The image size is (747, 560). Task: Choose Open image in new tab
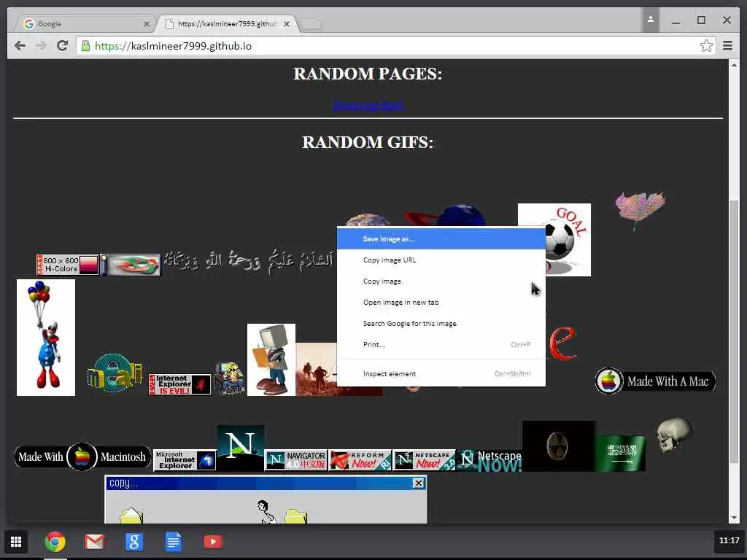tap(441, 303)
